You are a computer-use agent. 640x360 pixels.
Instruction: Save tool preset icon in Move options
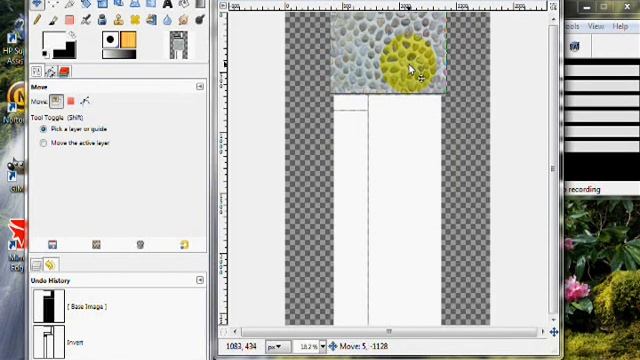[x=52, y=244]
